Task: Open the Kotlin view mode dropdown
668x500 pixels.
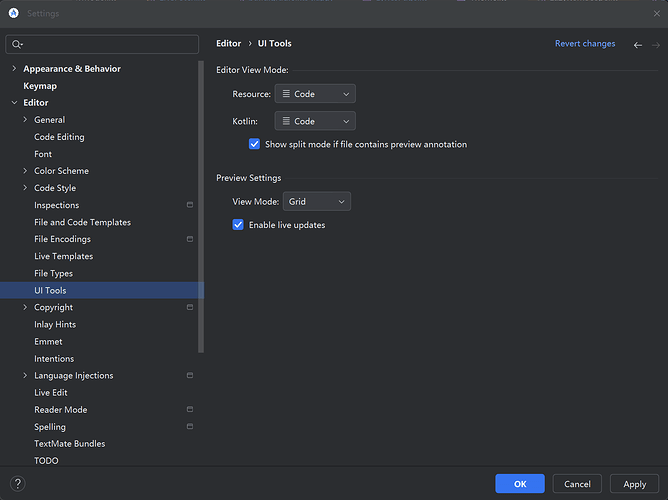Action: (x=315, y=121)
